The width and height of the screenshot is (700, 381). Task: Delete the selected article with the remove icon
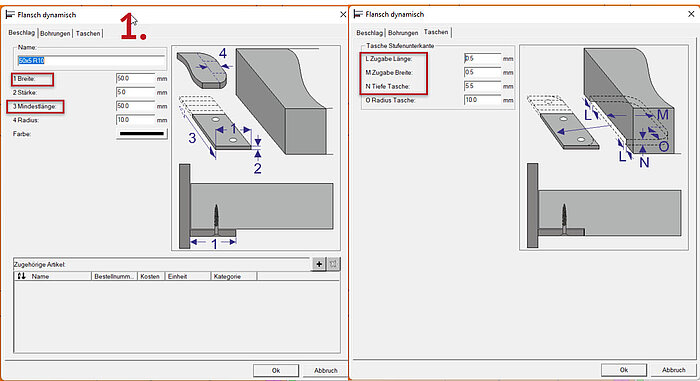click(333, 264)
